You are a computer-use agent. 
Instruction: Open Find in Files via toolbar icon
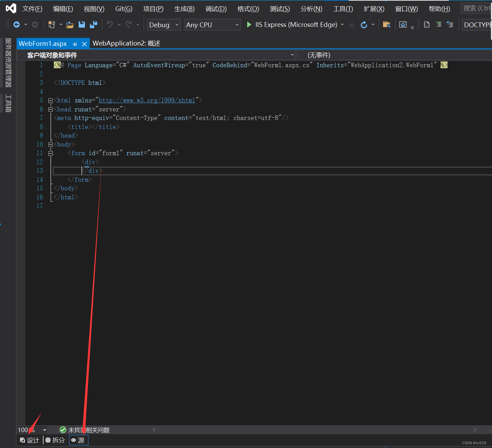tap(387, 24)
